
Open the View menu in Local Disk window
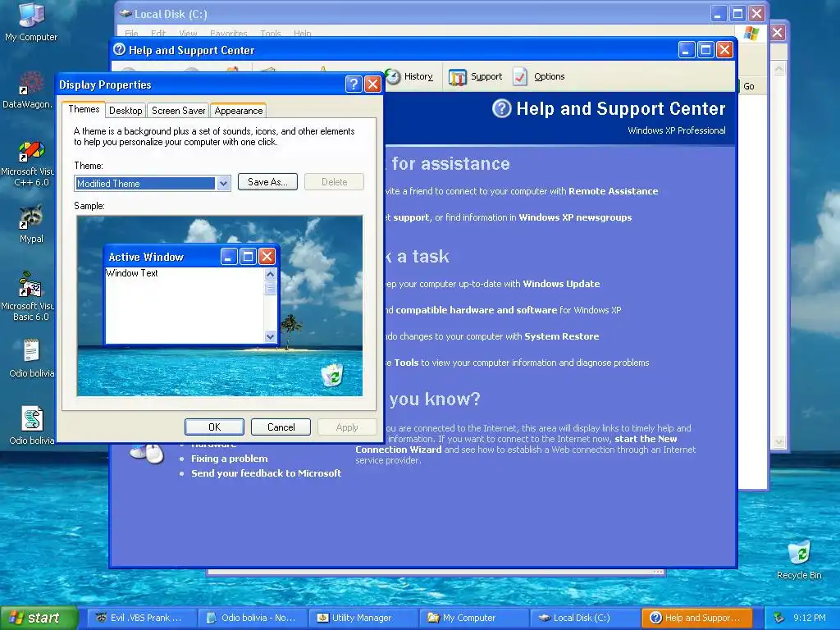(188, 33)
